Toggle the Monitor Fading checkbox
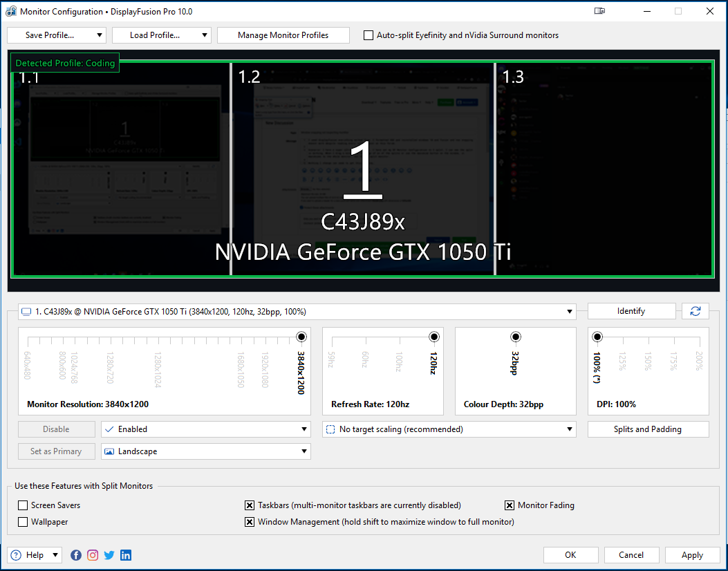The image size is (728, 571). point(510,505)
